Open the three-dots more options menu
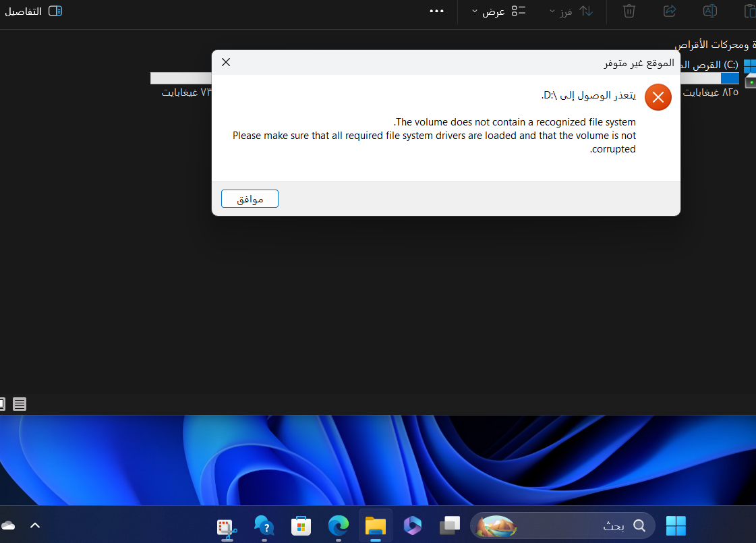 (x=436, y=11)
